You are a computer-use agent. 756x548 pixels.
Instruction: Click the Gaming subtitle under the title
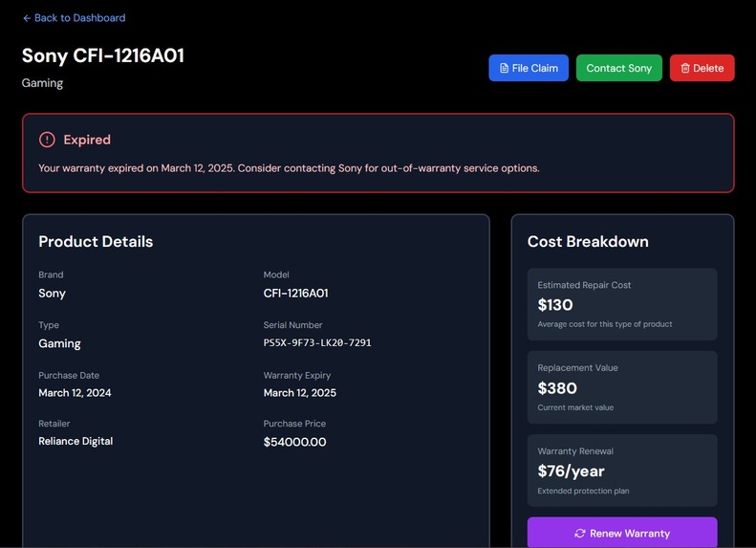pos(42,83)
